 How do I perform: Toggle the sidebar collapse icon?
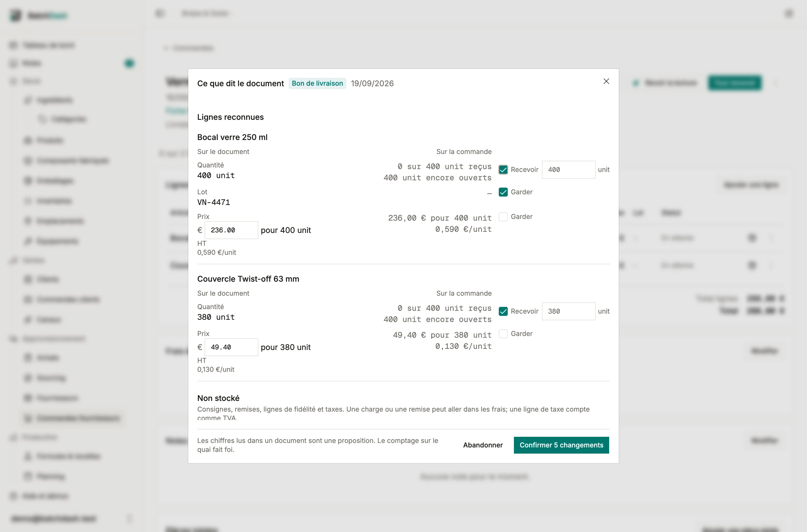point(160,13)
